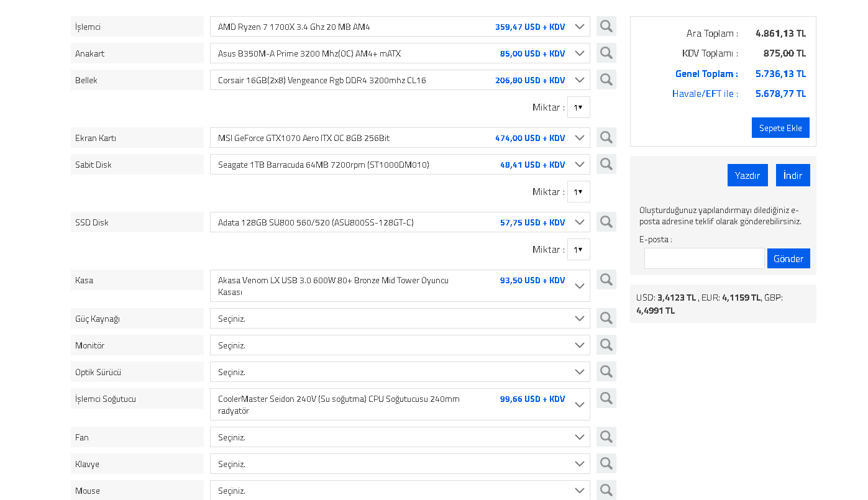Click the Sepete Ekle button
The height and width of the screenshot is (500, 868).
tap(780, 128)
